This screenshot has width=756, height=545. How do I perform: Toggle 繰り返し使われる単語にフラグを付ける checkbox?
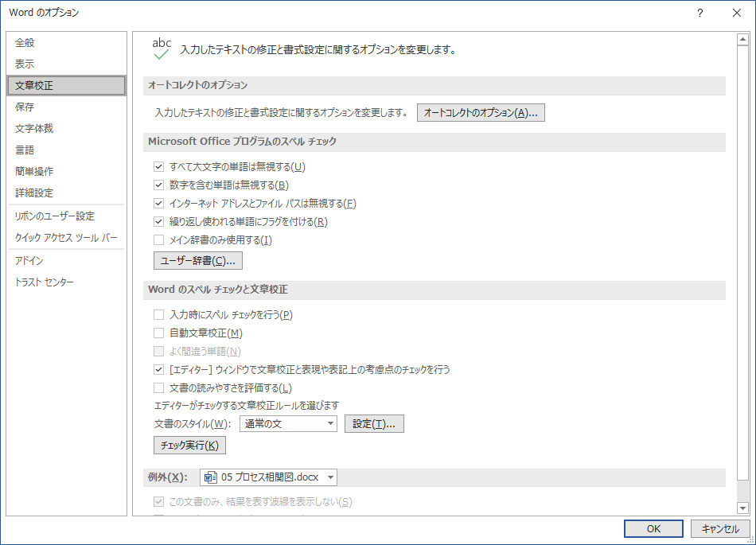(158, 222)
